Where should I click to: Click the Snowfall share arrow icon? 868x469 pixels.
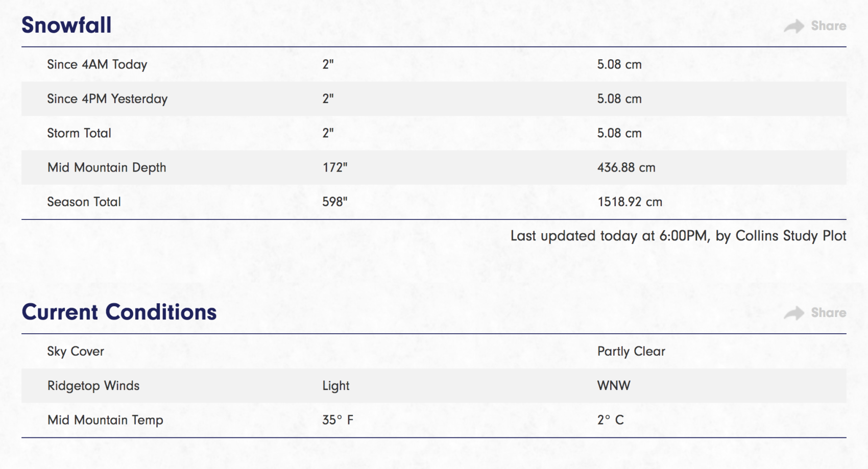pos(794,26)
